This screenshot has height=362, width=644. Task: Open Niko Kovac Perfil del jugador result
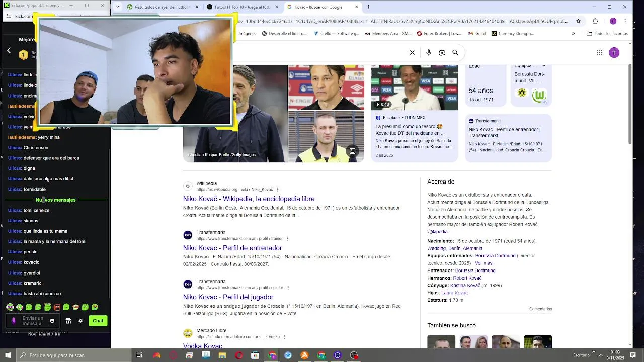point(228,297)
